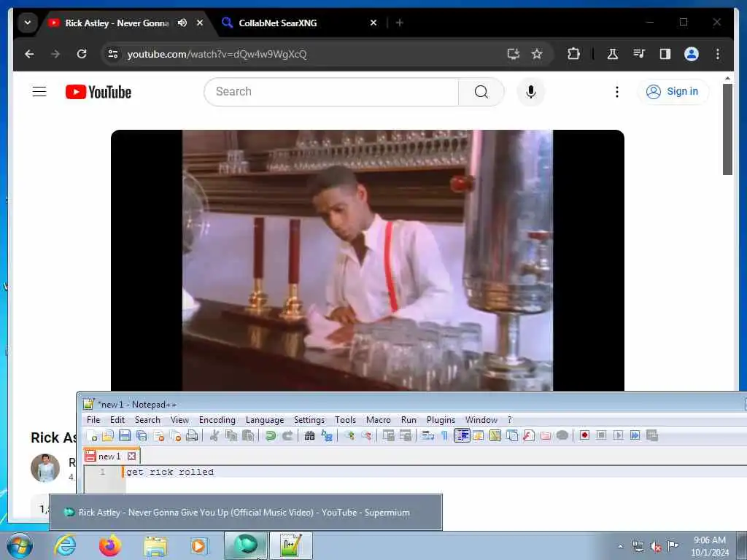Open Internet Explorer from the taskbar
The height and width of the screenshot is (560, 747).
pos(65,545)
